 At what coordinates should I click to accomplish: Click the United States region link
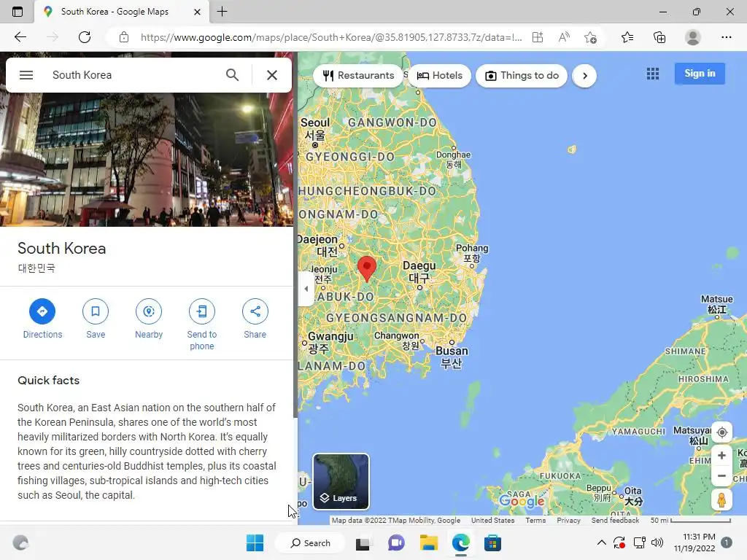click(x=492, y=521)
